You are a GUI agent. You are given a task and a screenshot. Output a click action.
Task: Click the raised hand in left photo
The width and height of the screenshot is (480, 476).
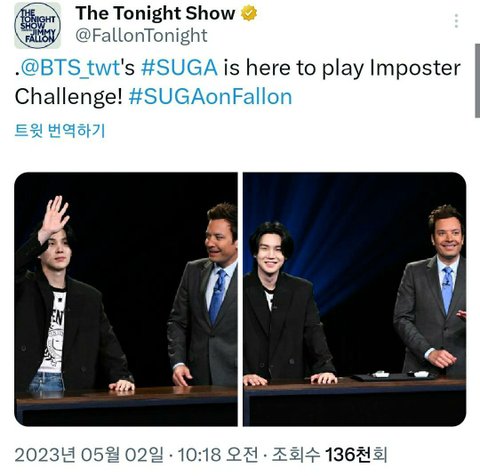coord(54,215)
